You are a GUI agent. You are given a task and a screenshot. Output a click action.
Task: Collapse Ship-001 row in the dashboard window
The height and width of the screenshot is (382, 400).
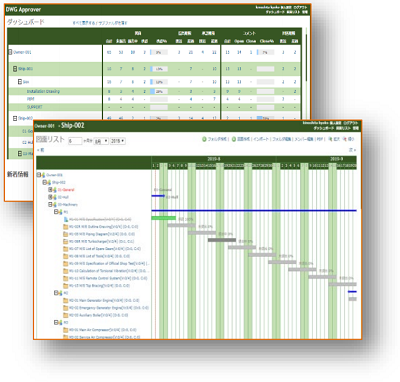[15, 69]
